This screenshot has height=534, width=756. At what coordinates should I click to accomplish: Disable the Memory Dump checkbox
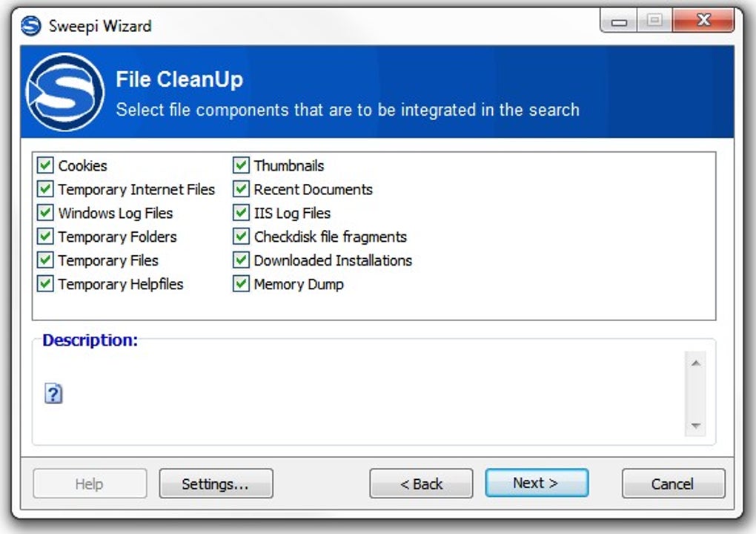tap(241, 283)
